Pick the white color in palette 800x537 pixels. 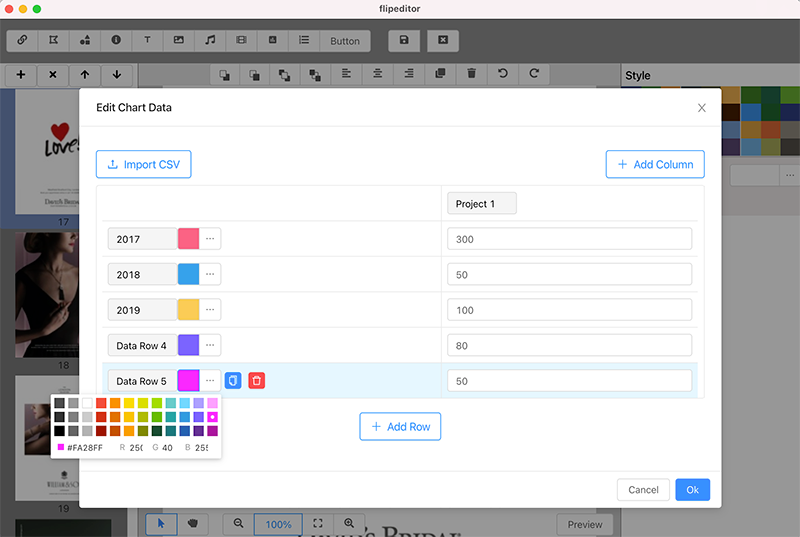[x=87, y=403]
